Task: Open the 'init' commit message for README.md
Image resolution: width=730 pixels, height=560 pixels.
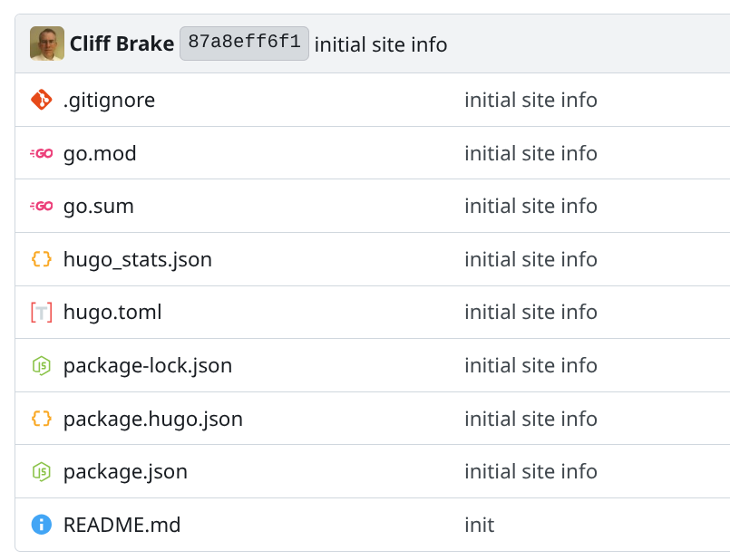Action: pyautogui.click(x=479, y=525)
